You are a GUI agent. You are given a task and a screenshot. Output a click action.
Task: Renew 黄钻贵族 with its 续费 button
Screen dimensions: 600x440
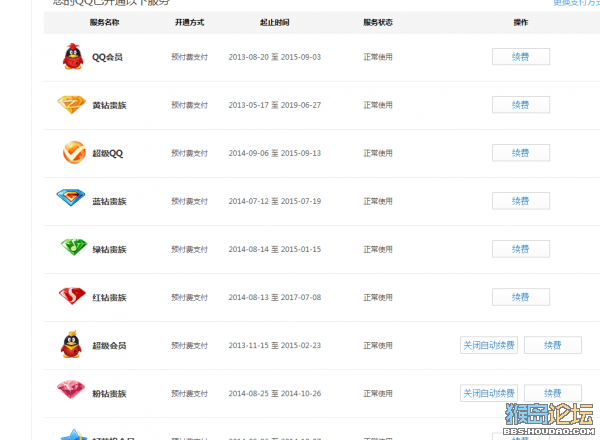click(x=521, y=105)
